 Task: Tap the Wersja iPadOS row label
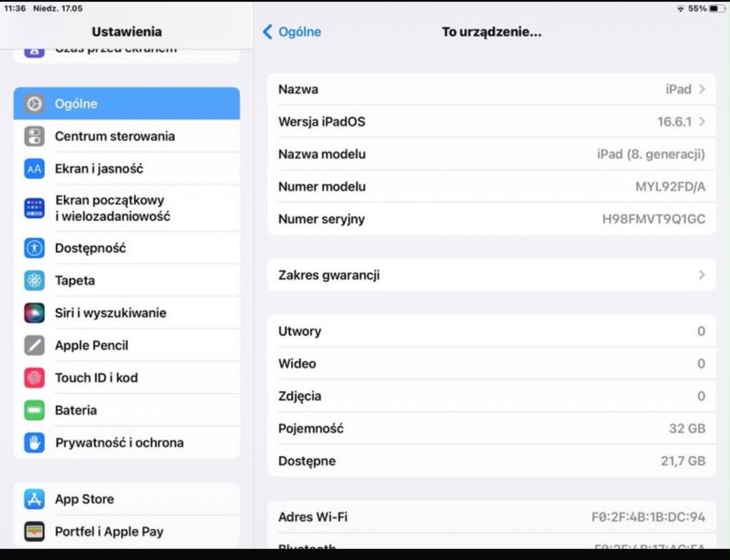coord(321,122)
